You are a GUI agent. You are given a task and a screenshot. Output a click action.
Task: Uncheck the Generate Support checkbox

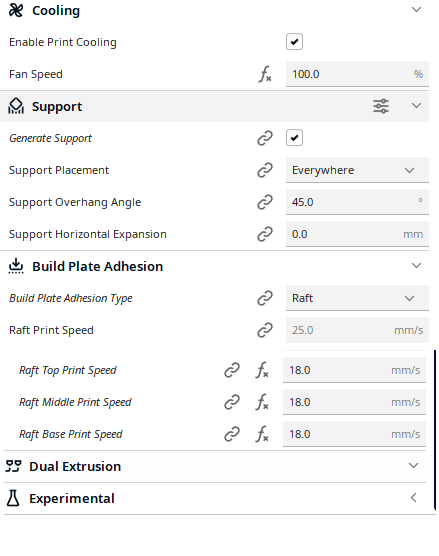(294, 138)
